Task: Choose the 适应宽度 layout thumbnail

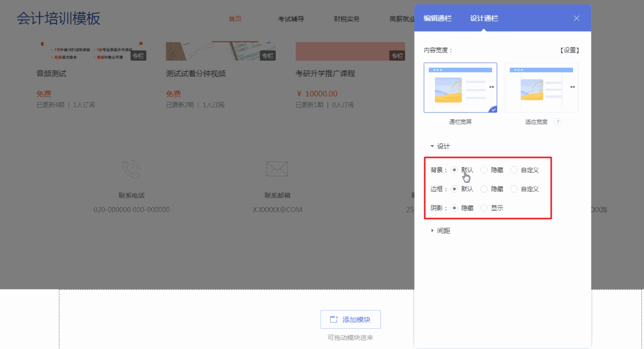Action: click(542, 88)
